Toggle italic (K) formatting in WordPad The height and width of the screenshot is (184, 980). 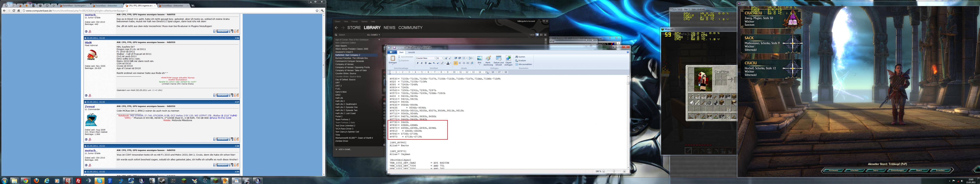coord(422,63)
